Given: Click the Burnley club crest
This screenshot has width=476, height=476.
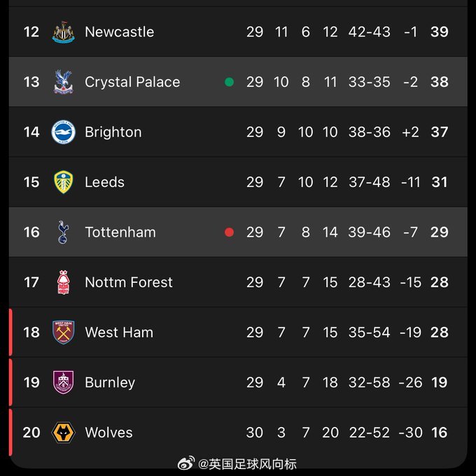Looking at the screenshot, I should (x=64, y=383).
